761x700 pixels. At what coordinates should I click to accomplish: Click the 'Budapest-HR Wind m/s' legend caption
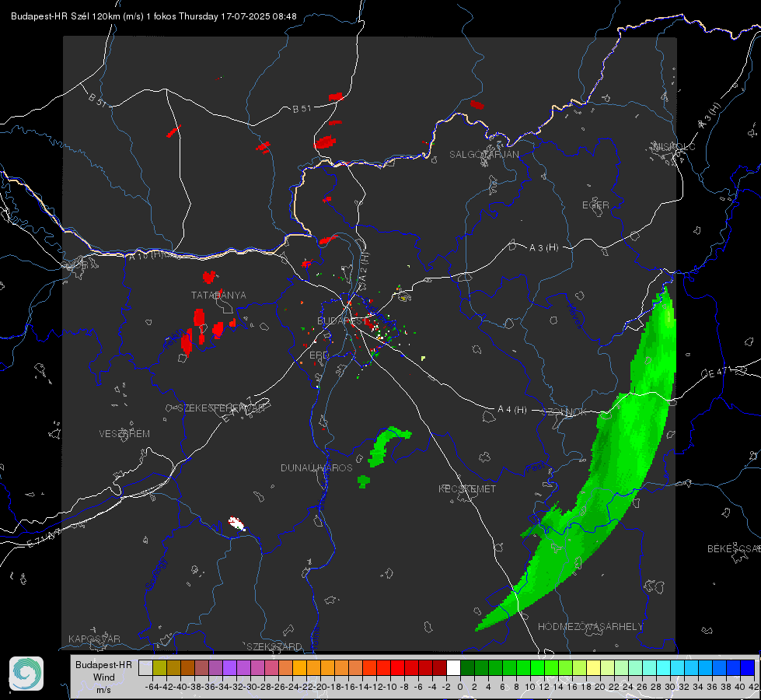(x=104, y=677)
